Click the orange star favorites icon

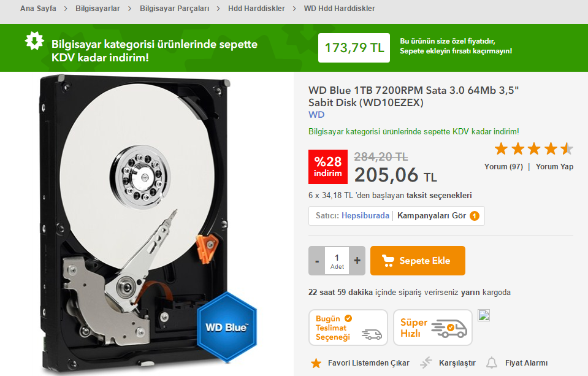(316, 363)
